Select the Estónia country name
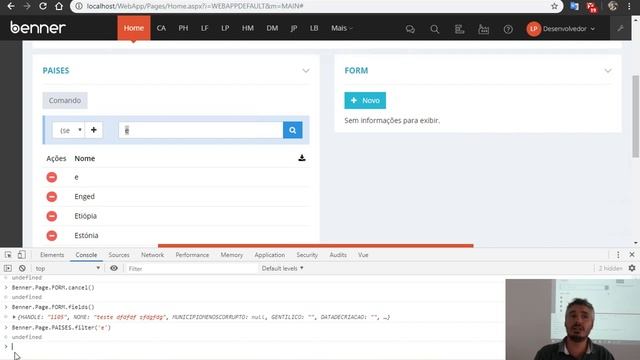This screenshot has width=640, height=360. pyautogui.click(x=86, y=236)
